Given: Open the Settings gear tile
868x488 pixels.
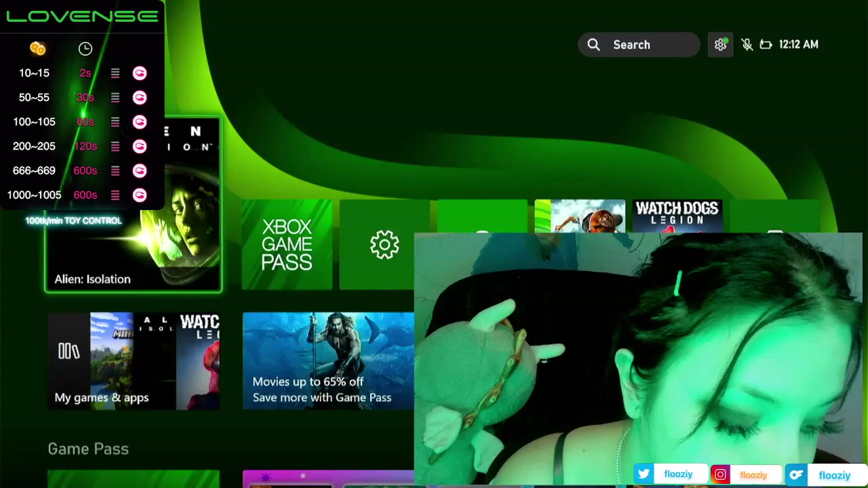Looking at the screenshot, I should (384, 244).
